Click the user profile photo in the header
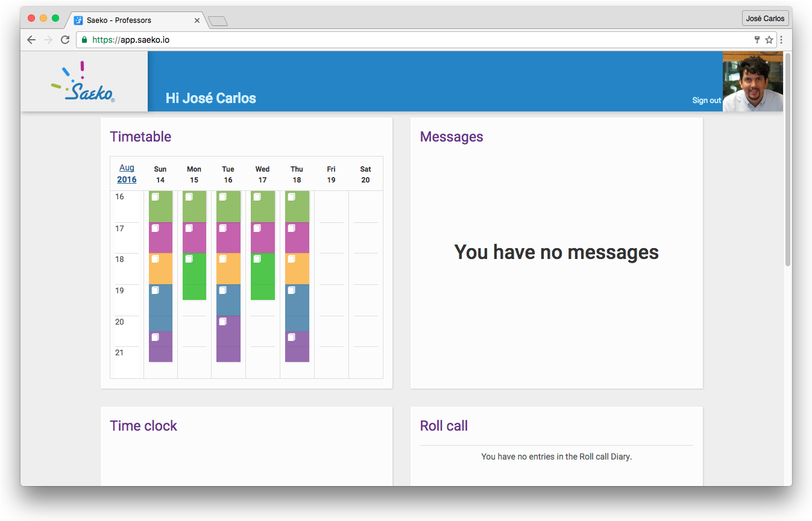This screenshot has height=521, width=812. pos(752,82)
